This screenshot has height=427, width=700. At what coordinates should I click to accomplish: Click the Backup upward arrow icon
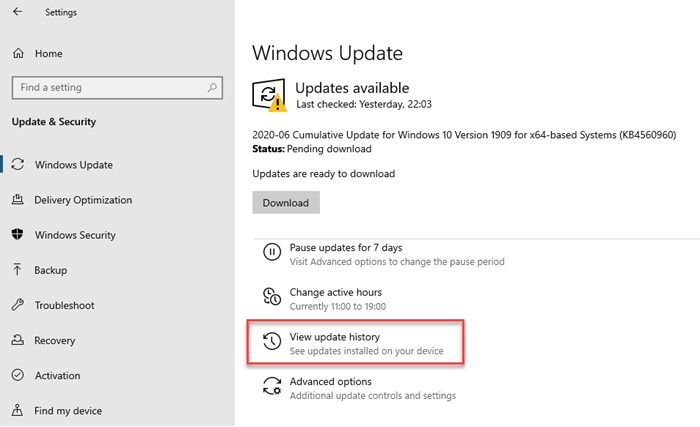tap(17, 269)
